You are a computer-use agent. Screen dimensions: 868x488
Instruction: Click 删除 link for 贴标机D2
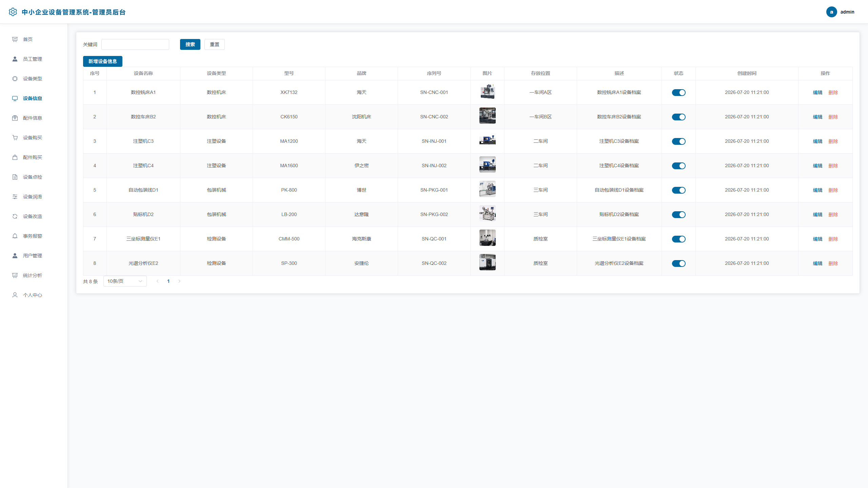point(833,215)
